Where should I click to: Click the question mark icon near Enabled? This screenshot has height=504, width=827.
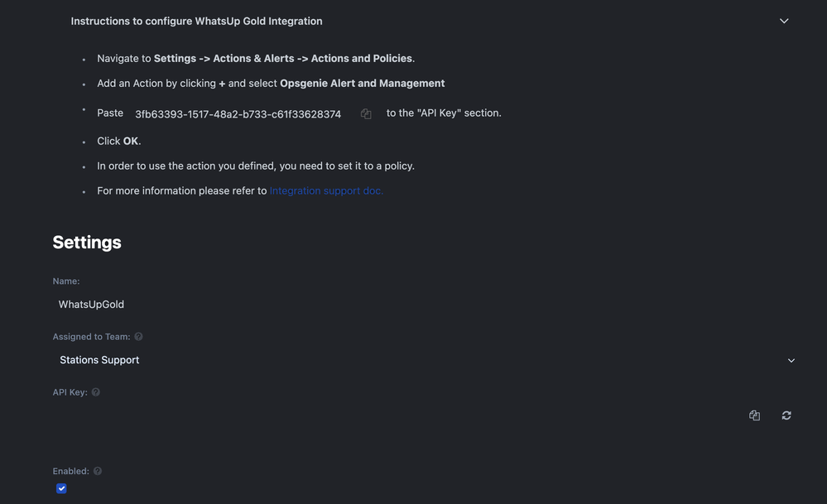(x=97, y=470)
